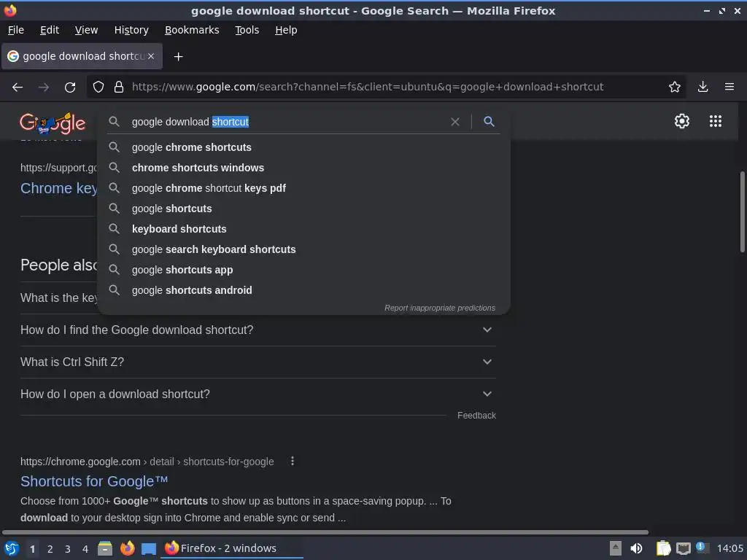This screenshot has width=747, height=560.
Task: Expand 'How do I find the Google download shortcut?'
Action: point(258,330)
